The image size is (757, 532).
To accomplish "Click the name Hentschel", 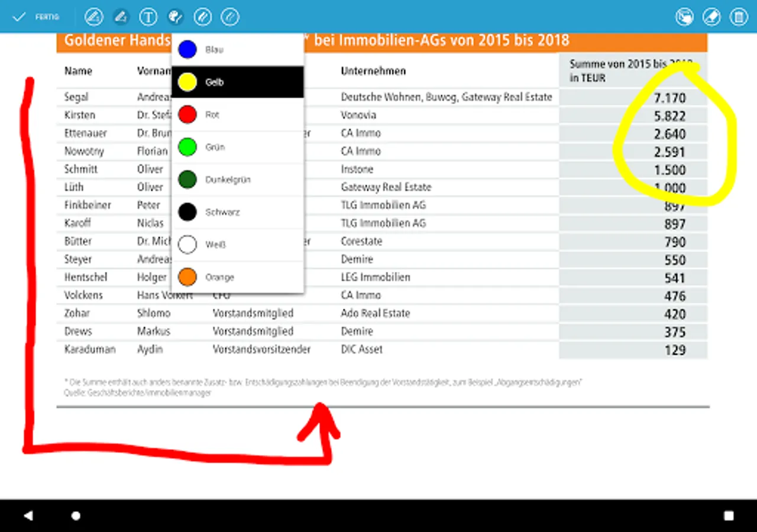I will pyautogui.click(x=86, y=277).
